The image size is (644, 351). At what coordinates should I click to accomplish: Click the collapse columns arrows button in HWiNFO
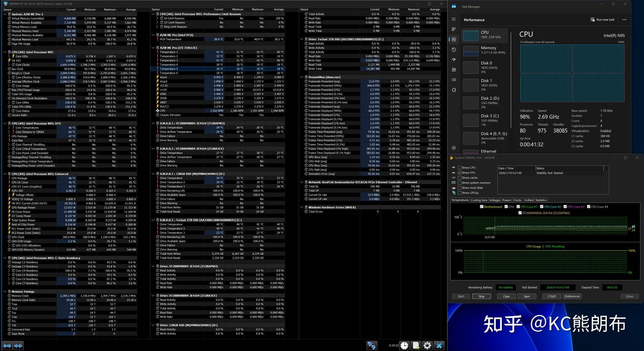[18, 346]
